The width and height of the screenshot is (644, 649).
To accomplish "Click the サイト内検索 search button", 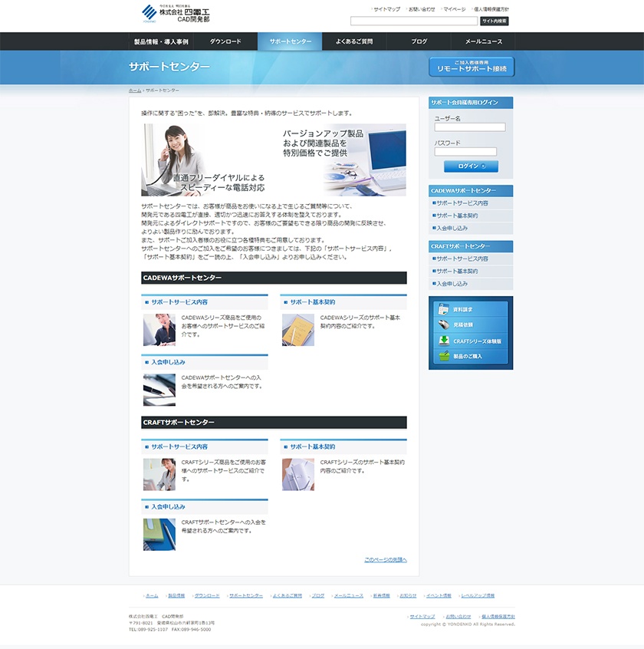I will coord(495,21).
